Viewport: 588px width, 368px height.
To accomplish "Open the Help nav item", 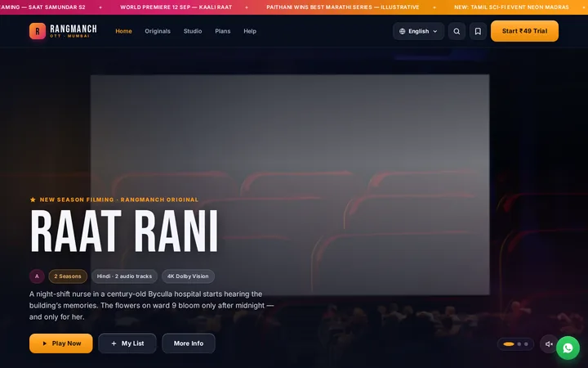I will tap(250, 31).
